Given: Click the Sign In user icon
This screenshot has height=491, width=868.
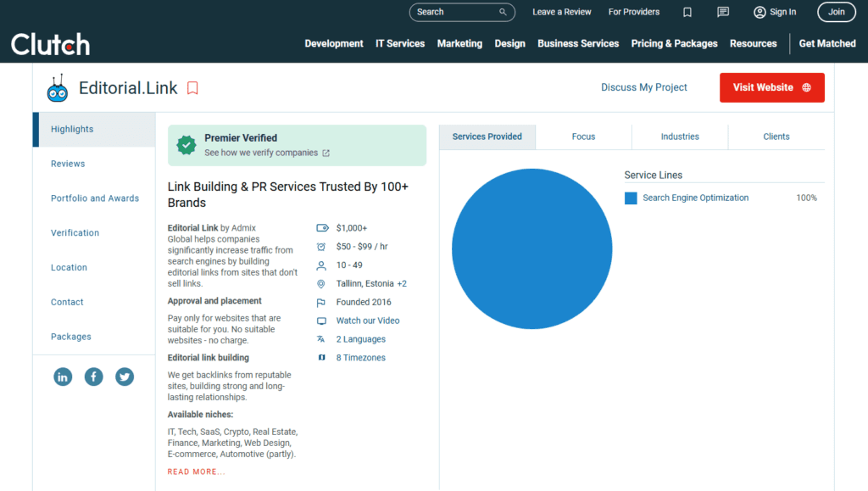Looking at the screenshot, I should 759,12.
